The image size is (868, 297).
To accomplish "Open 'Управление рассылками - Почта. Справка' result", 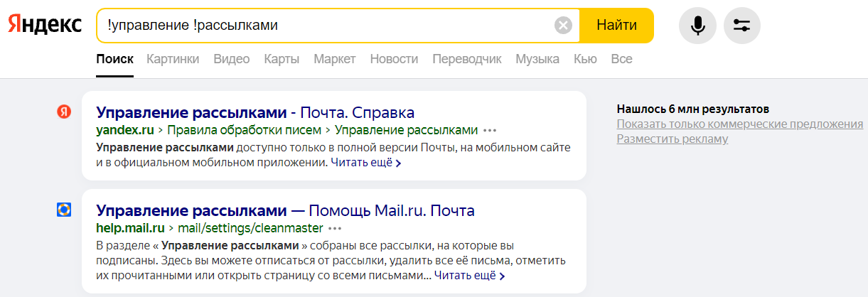I will coord(255,113).
